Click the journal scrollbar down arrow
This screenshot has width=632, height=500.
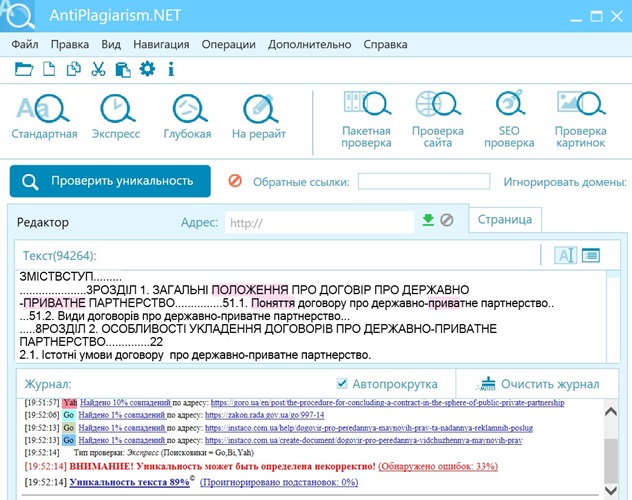[x=611, y=490]
